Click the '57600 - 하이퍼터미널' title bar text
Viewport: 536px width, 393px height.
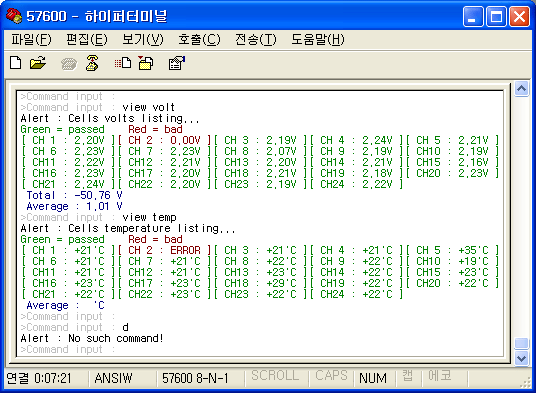pos(97,16)
